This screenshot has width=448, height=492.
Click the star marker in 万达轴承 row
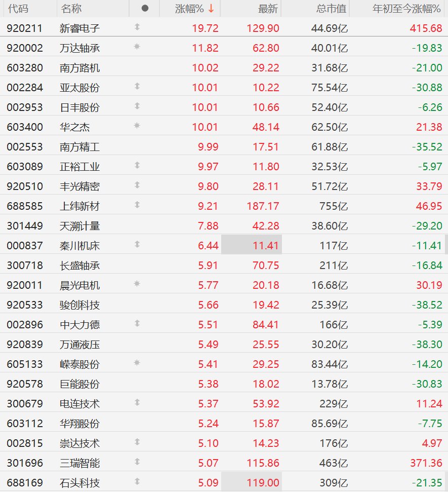pos(137,47)
